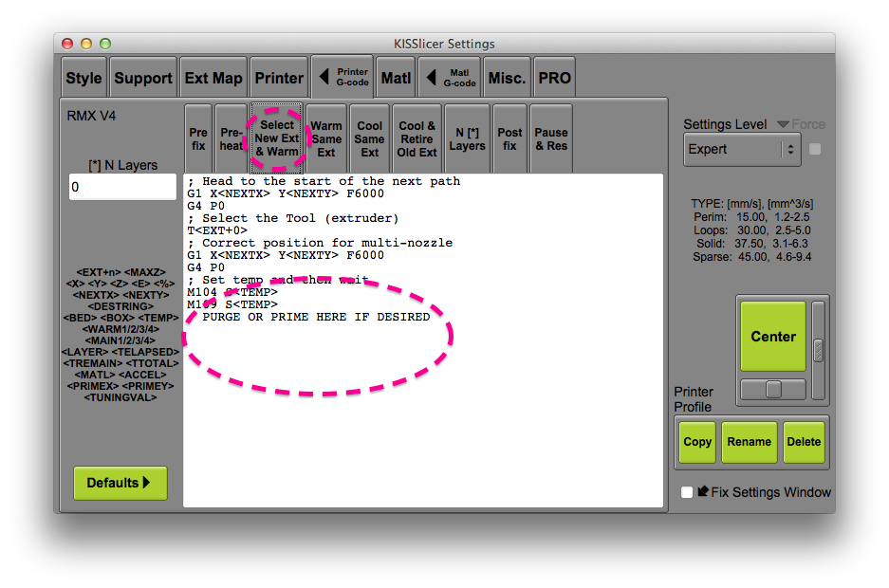Click the '; Set temp and then wait' line
This screenshot has width=889, height=588.
coord(278,280)
